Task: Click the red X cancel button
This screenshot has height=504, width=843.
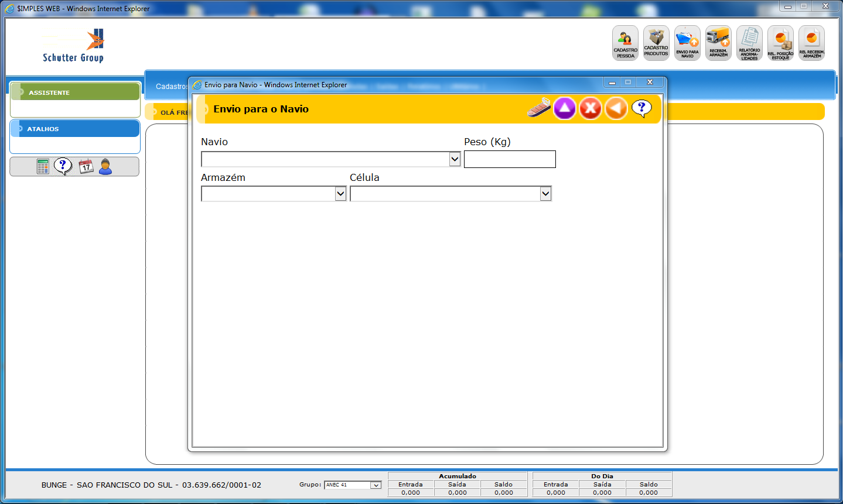Action: pyautogui.click(x=591, y=108)
